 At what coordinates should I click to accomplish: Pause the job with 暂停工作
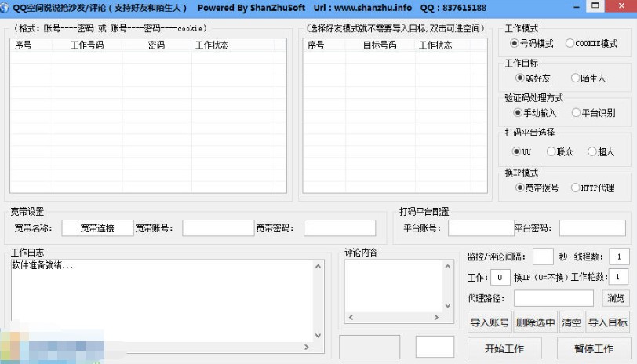[x=594, y=348]
